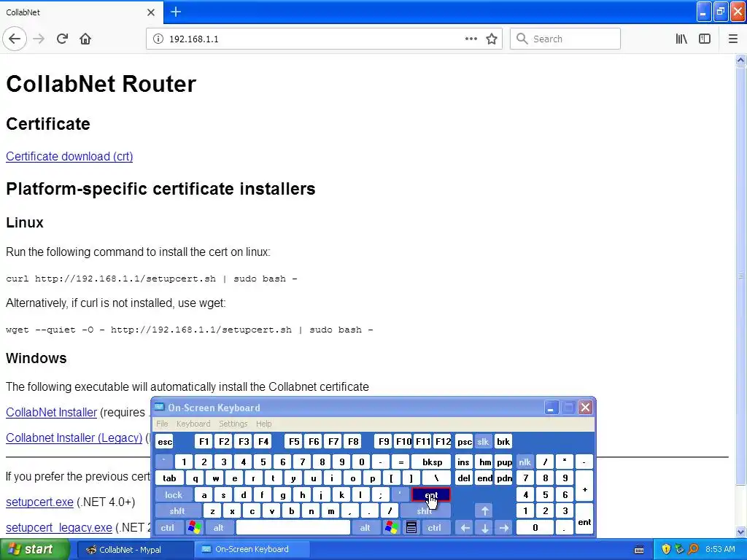
Task: Click the F12 key on keyboard
Action: click(x=443, y=442)
